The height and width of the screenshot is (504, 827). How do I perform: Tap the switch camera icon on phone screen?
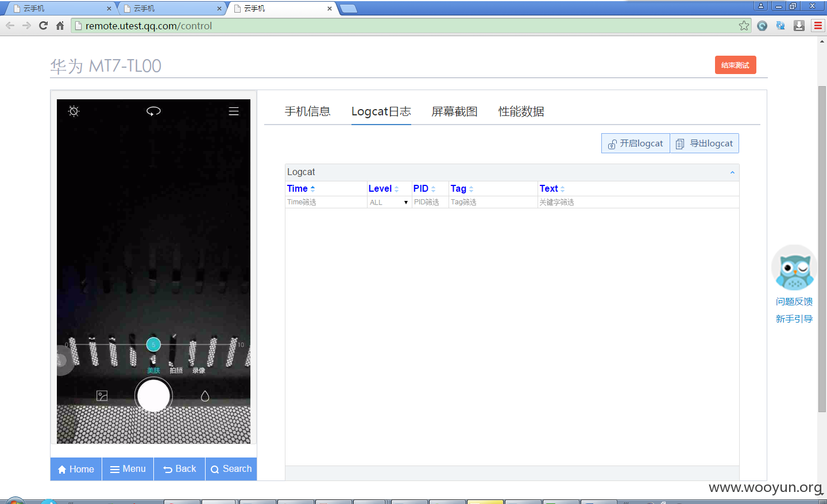coord(153,111)
